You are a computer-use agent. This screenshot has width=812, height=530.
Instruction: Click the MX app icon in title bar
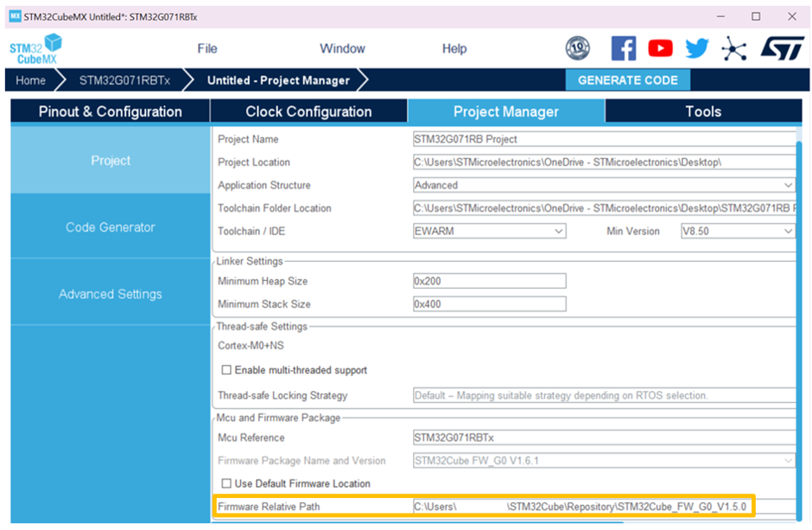point(15,16)
